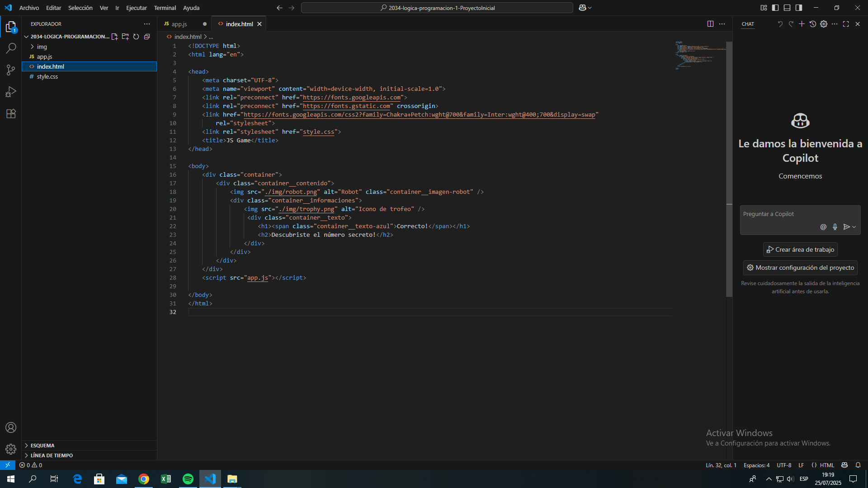This screenshot has width=868, height=488.
Task: Open the Explorer view in activity bar
Action: pyautogui.click(x=11, y=27)
